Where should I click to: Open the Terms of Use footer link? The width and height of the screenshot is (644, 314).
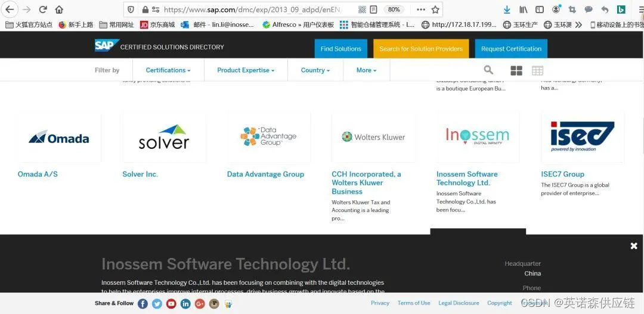click(414, 303)
